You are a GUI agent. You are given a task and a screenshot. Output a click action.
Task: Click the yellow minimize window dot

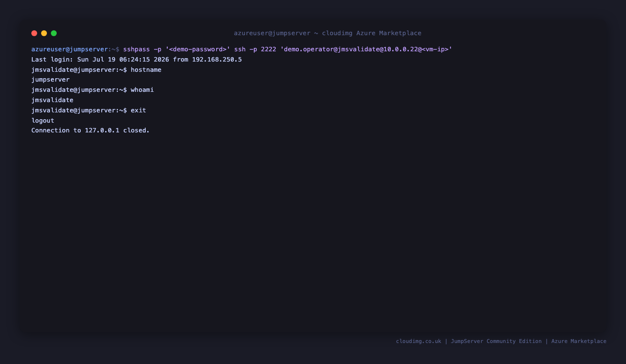(x=44, y=33)
